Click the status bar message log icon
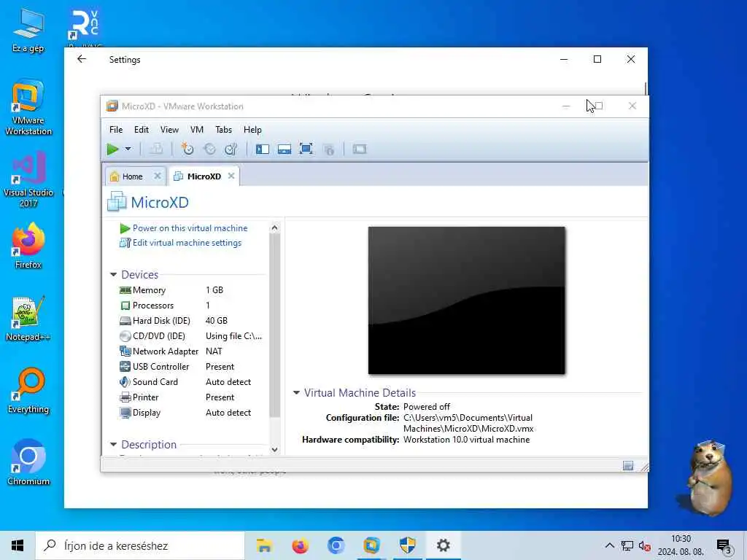 628,465
